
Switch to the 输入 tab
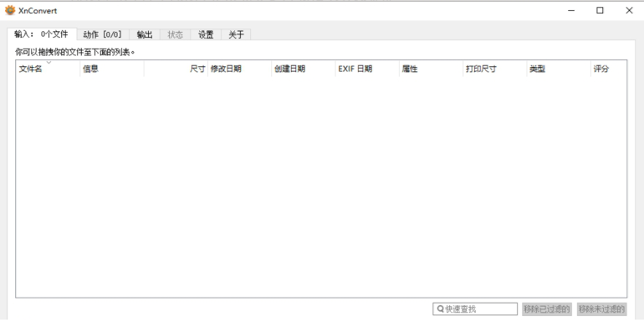click(x=42, y=34)
